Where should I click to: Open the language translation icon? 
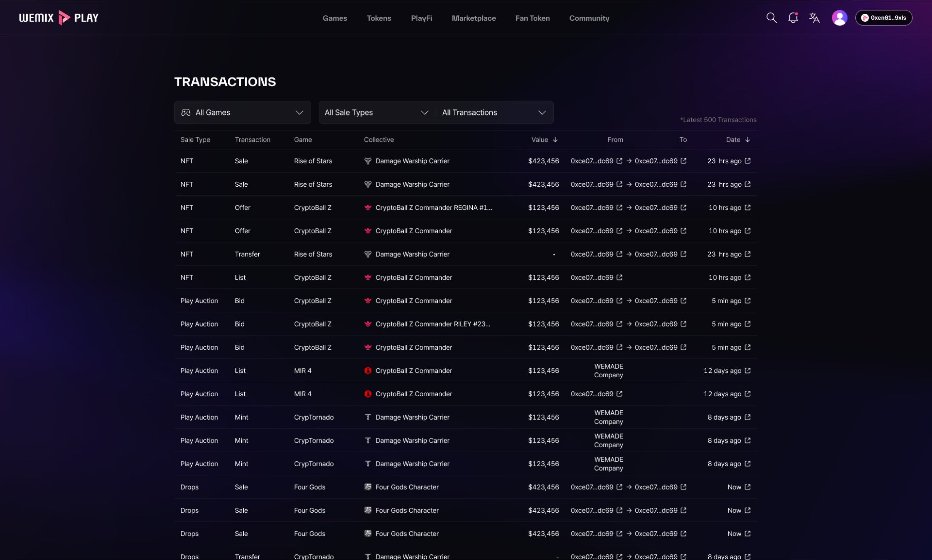(814, 18)
